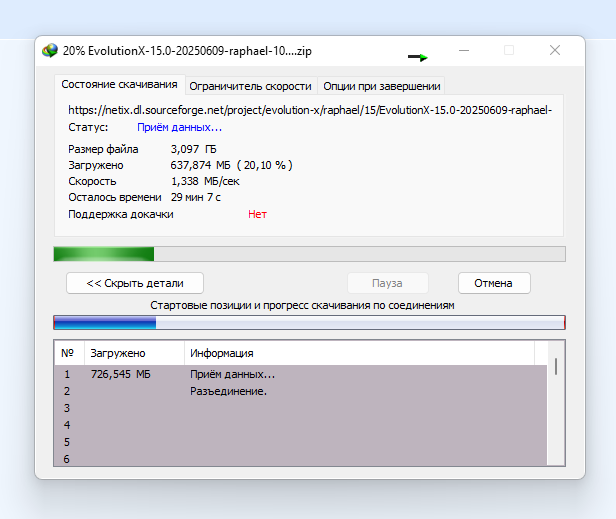The image size is (616, 519).
Task: Click the green download progress bar
Action: click(x=310, y=254)
